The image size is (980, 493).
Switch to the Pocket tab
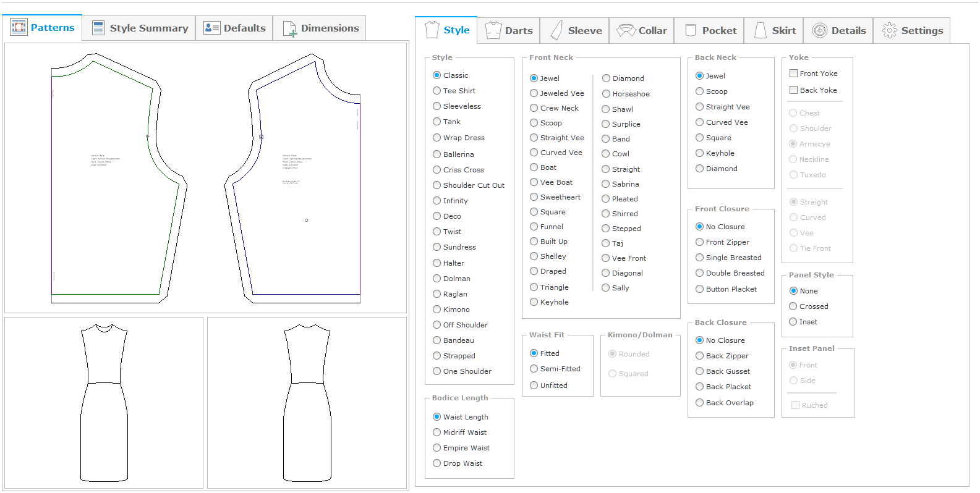[710, 30]
